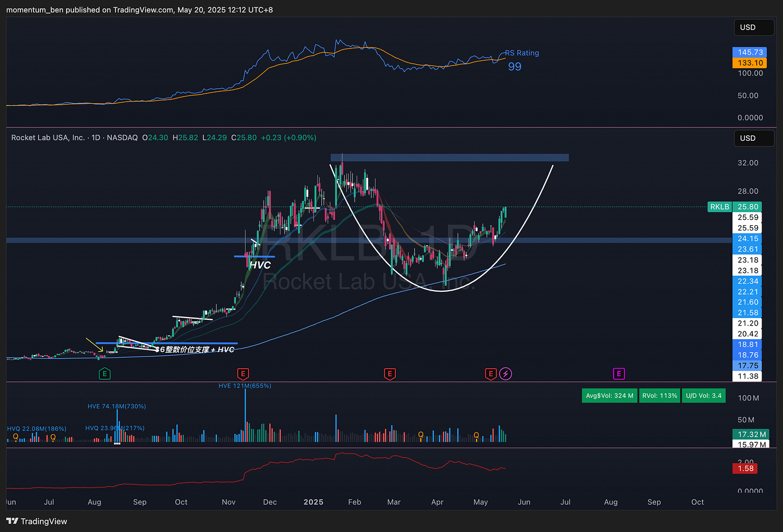Image resolution: width=783 pixels, height=532 pixels.
Task: Click the red 1.58 indicator value label
Action: tap(745, 469)
